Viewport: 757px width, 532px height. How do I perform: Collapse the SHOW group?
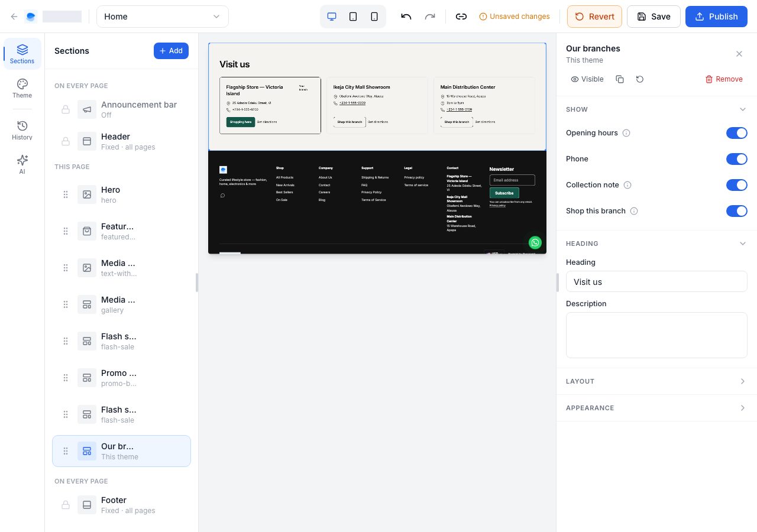pyautogui.click(x=656, y=109)
